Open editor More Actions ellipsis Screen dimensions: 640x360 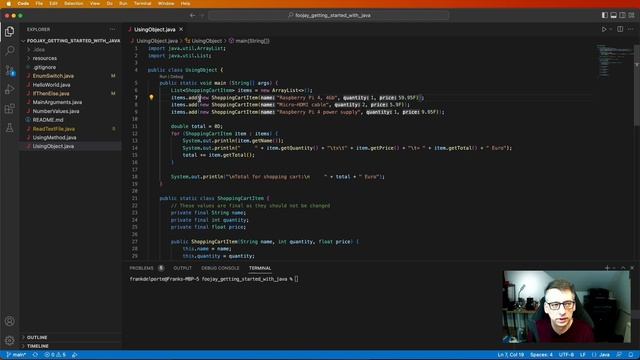(631, 29)
